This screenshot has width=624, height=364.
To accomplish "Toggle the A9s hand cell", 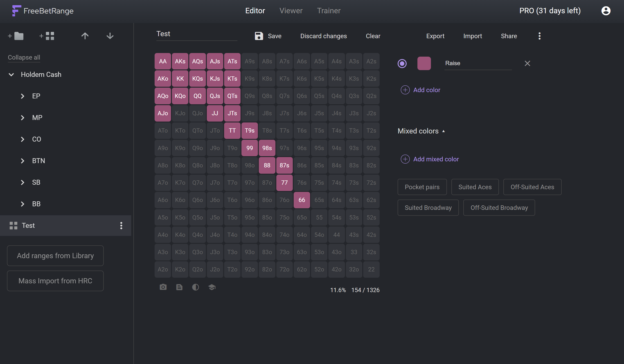I will [x=250, y=61].
